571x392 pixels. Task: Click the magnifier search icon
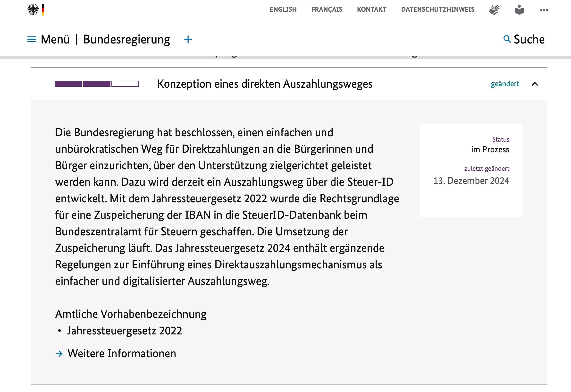click(x=507, y=39)
